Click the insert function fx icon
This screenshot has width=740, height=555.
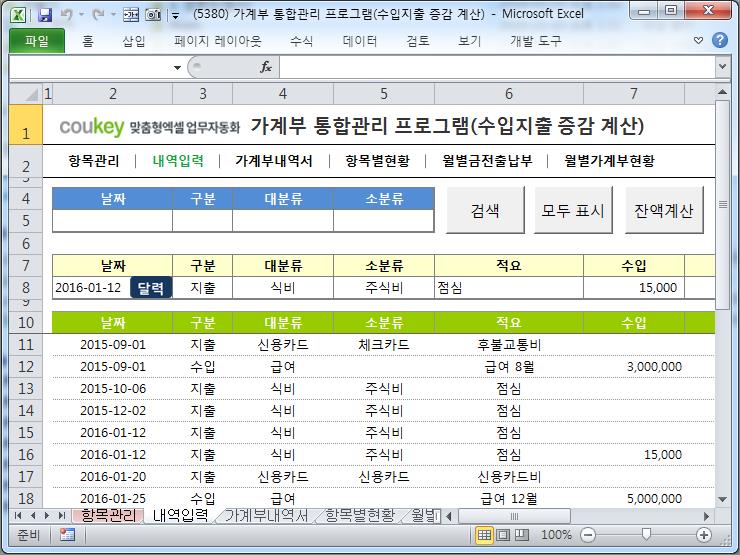266,67
